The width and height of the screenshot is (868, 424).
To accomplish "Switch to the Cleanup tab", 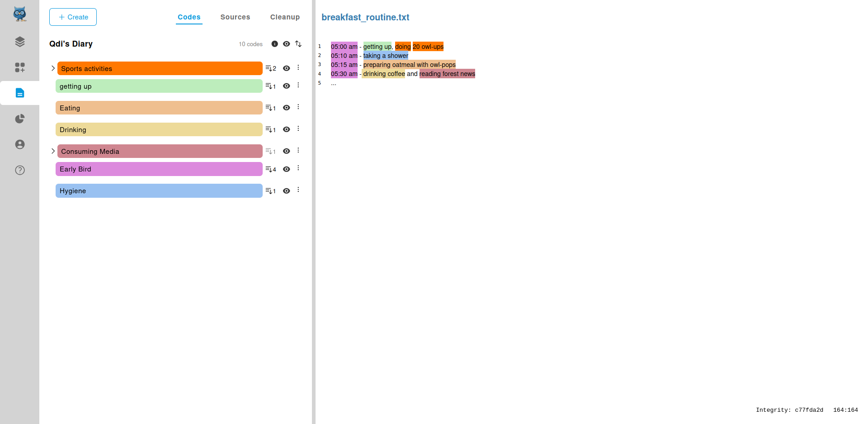I will [285, 17].
